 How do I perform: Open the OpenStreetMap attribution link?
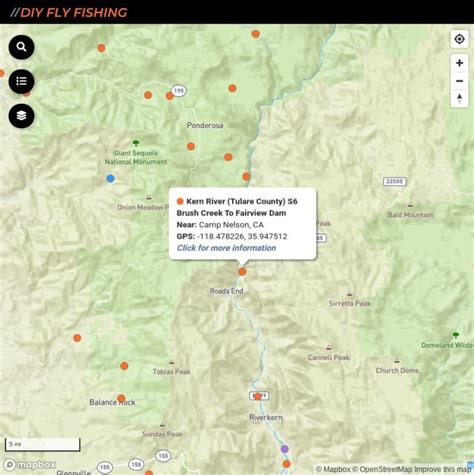(x=383, y=469)
